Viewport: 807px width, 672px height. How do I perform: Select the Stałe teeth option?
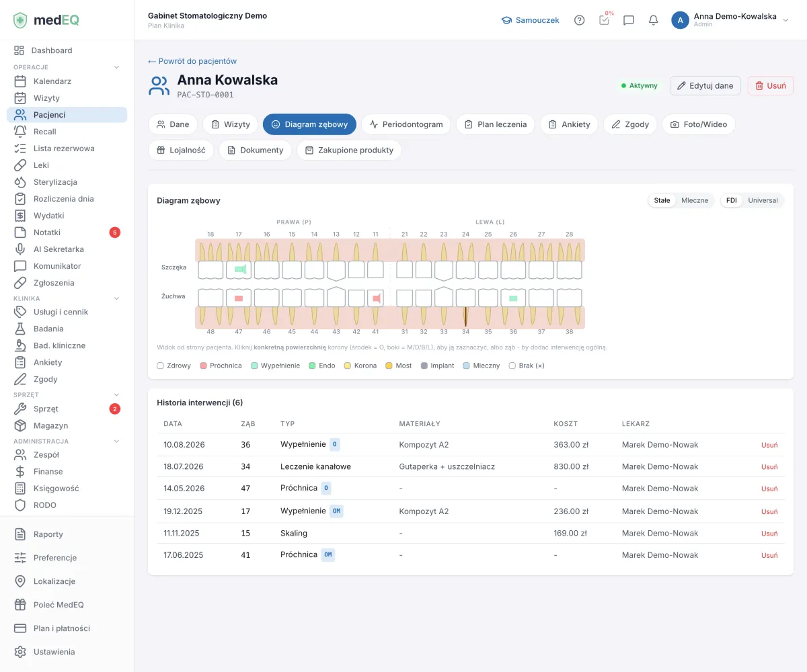point(662,200)
